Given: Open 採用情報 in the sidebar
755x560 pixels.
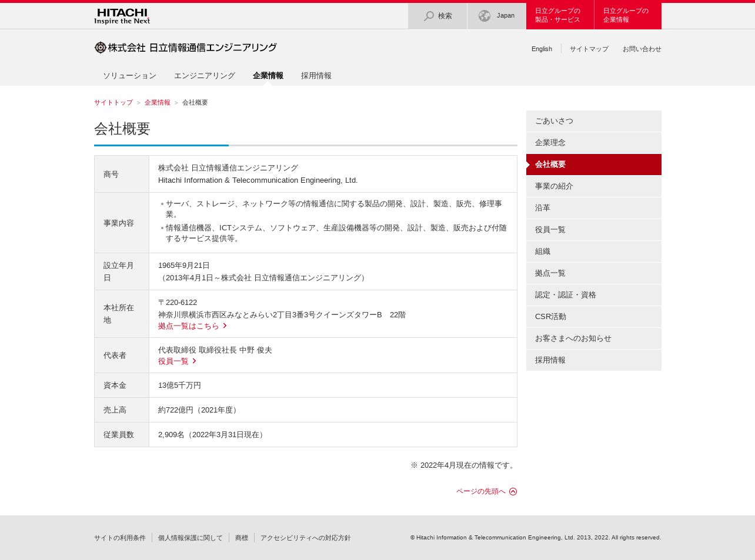Looking at the screenshot, I should [594, 360].
